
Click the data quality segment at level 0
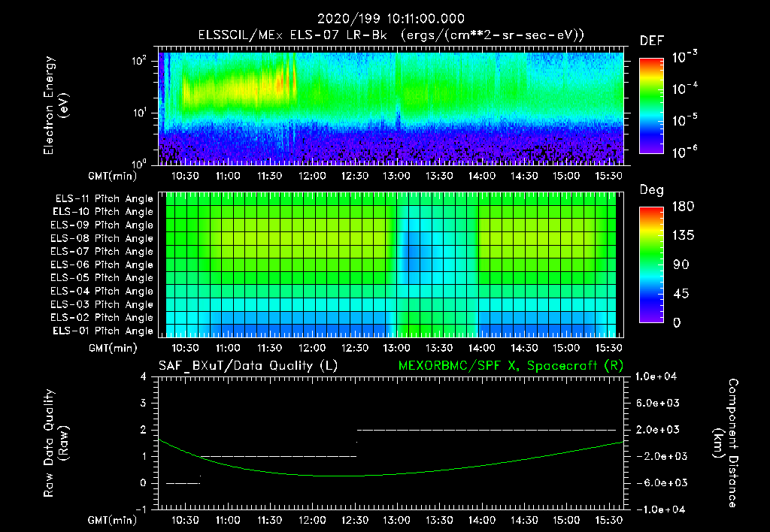183,483
